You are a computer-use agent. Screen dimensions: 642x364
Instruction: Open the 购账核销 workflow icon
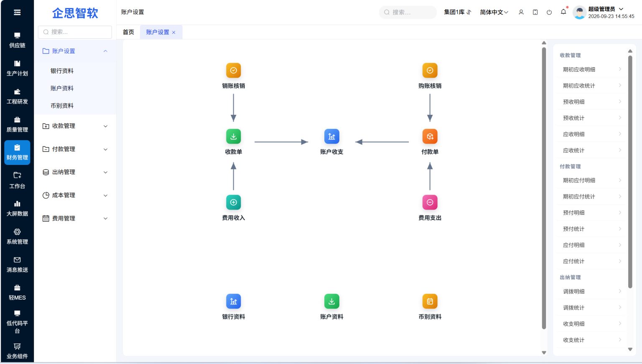[x=430, y=71]
